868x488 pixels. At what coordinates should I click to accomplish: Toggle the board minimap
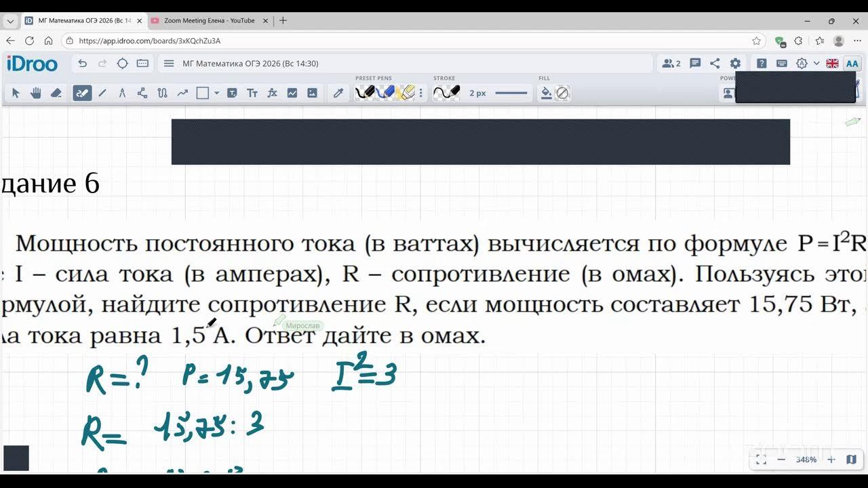pyautogui.click(x=851, y=460)
